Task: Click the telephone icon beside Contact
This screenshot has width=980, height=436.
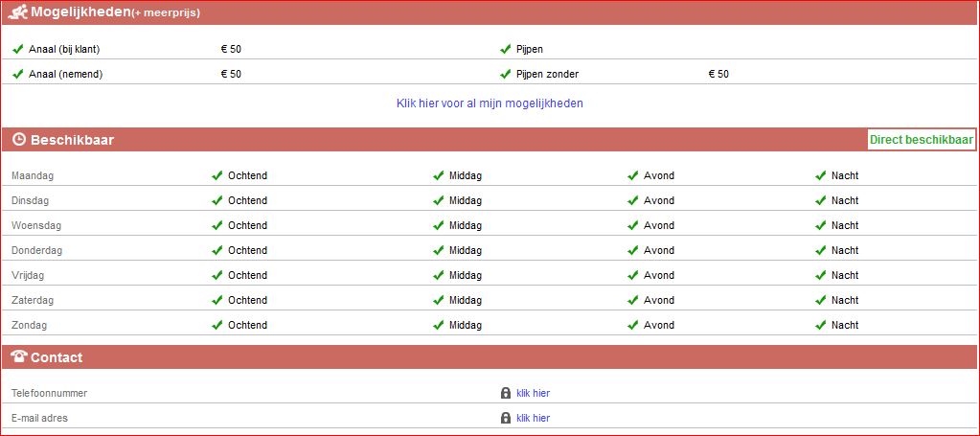Action: (x=19, y=356)
